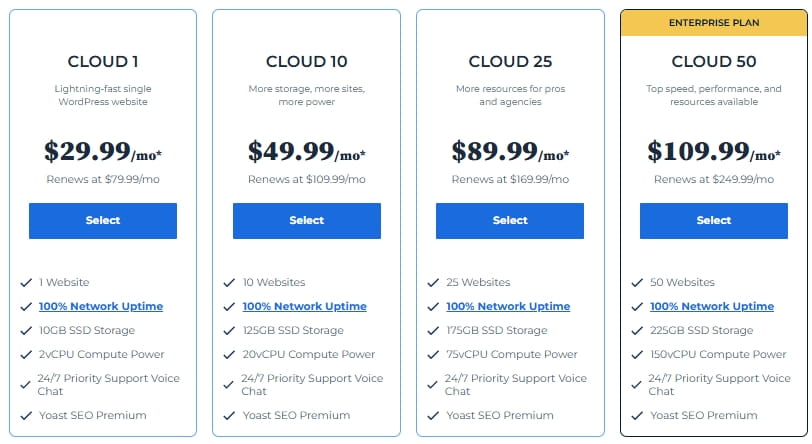Select the Cloud 1 plan button
The image size is (812, 444).
(x=103, y=221)
